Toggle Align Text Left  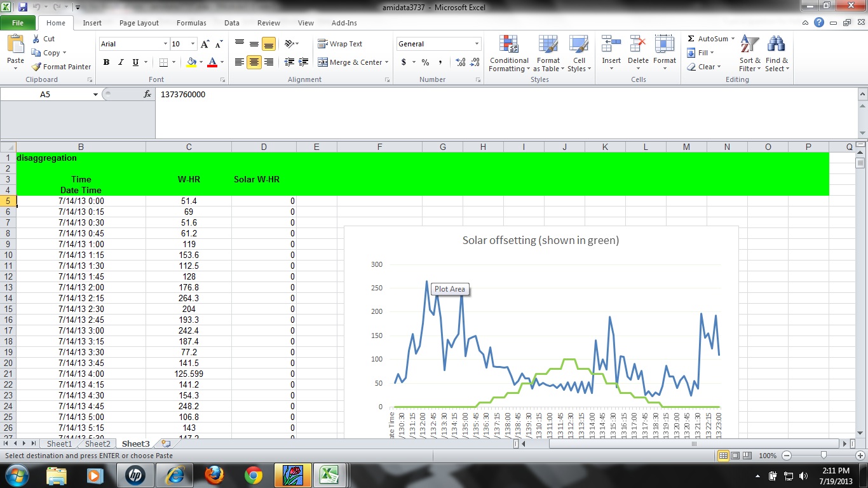[x=240, y=62]
